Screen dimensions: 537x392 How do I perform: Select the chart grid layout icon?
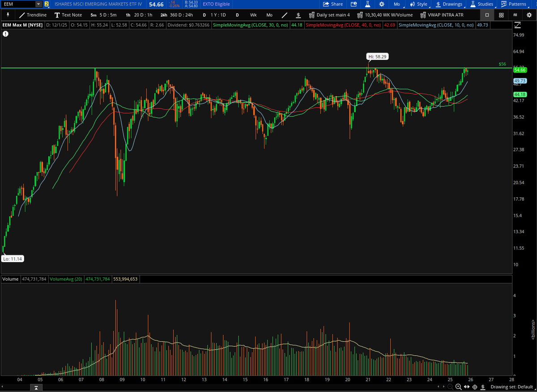click(501, 15)
